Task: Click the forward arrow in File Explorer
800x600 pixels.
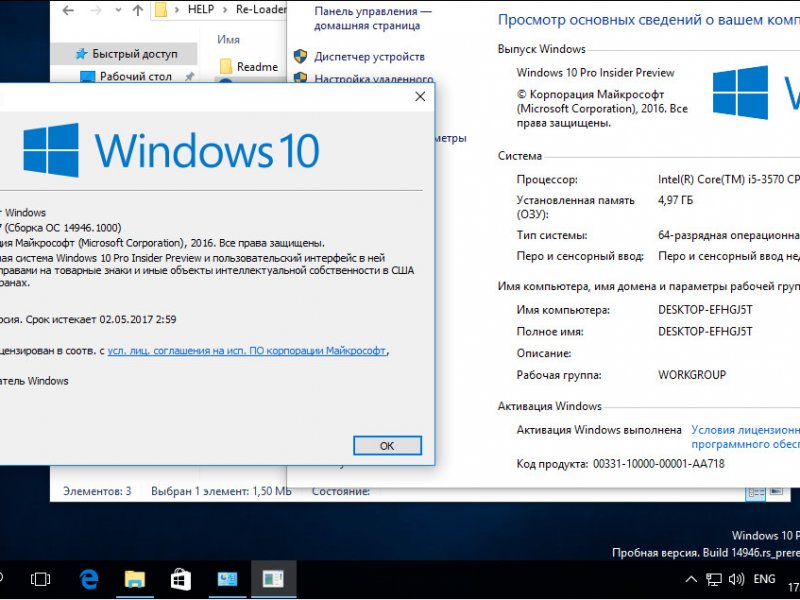Action: [x=95, y=10]
